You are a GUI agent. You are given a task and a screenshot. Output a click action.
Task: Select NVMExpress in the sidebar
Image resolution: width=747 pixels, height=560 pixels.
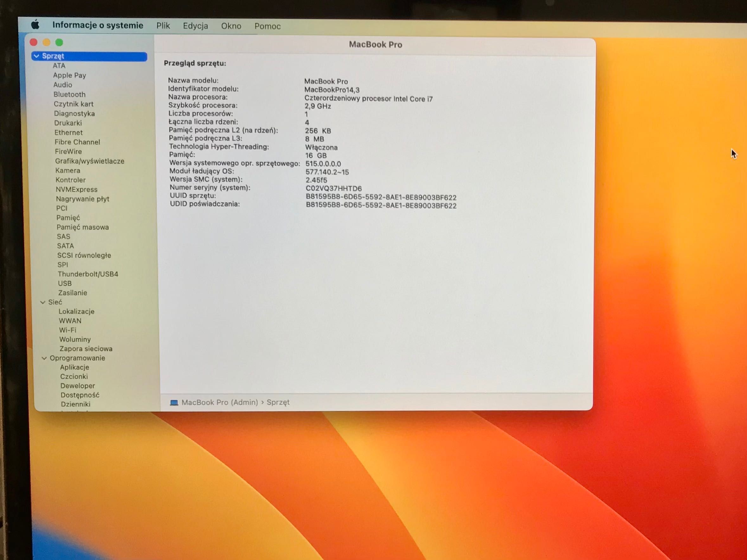tap(77, 189)
